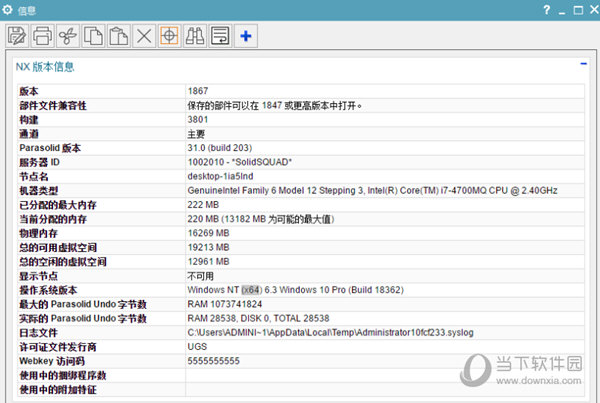Select Parasolid version 31.0 (build 203)

coord(220,148)
